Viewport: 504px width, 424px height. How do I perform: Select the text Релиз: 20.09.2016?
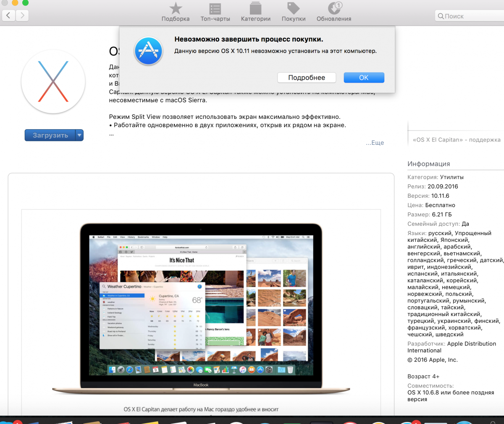click(x=433, y=186)
